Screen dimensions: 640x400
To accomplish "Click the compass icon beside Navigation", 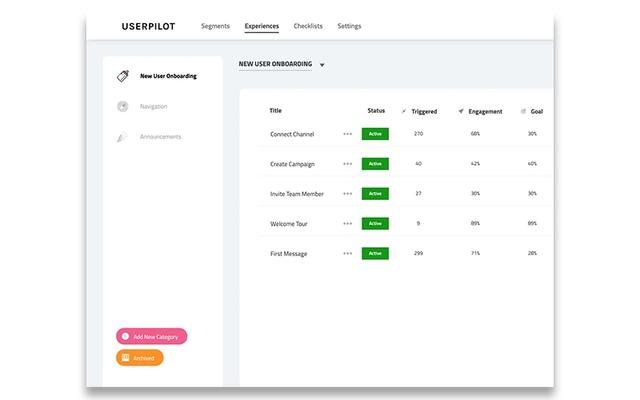I will tap(123, 107).
